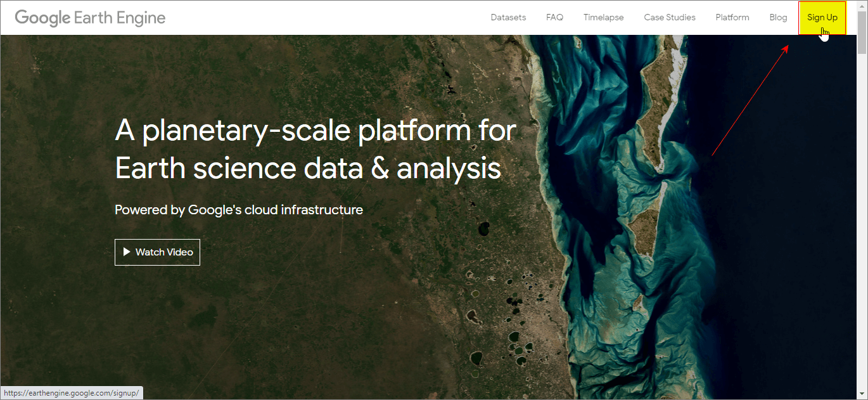Click the scrollbar up arrow
Viewport: 868px width, 400px height.
[863, 6]
